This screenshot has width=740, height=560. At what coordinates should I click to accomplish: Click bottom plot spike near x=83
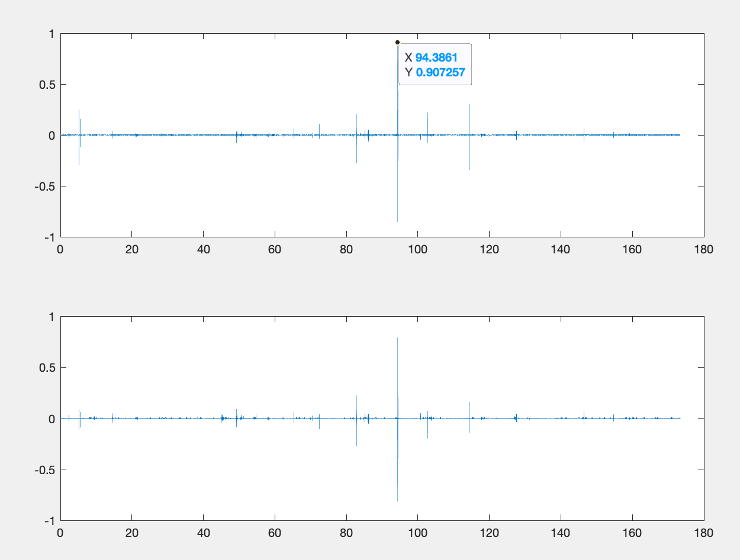click(x=356, y=403)
